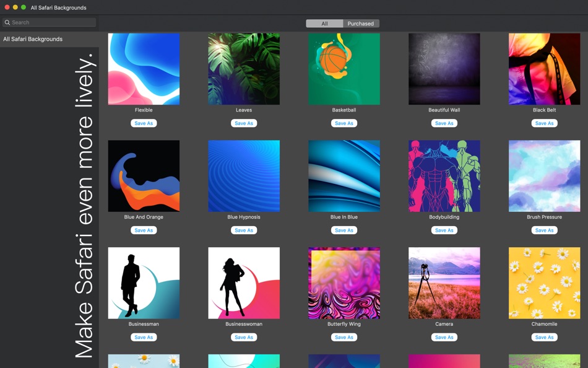Click the Blue Hypnosis label text

[244, 217]
